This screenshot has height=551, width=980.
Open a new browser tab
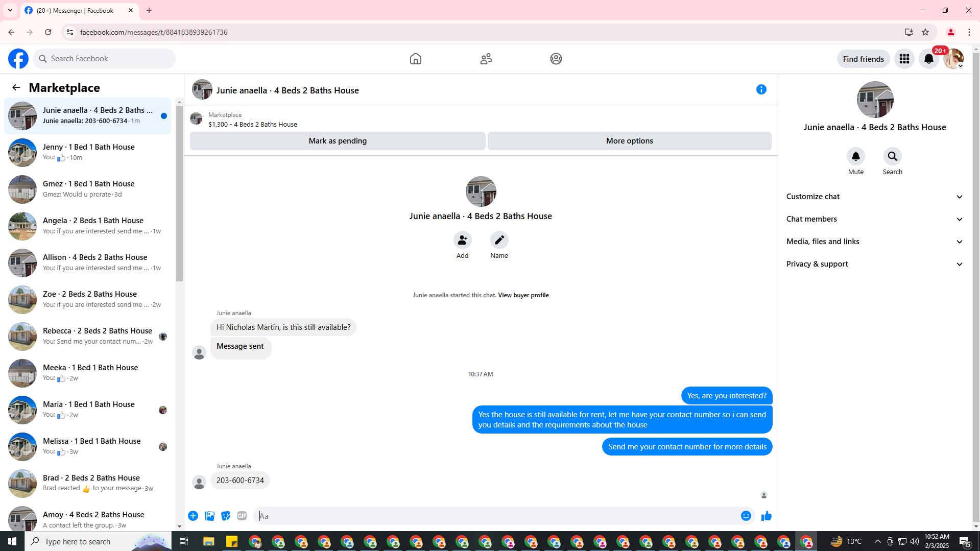pyautogui.click(x=149, y=10)
